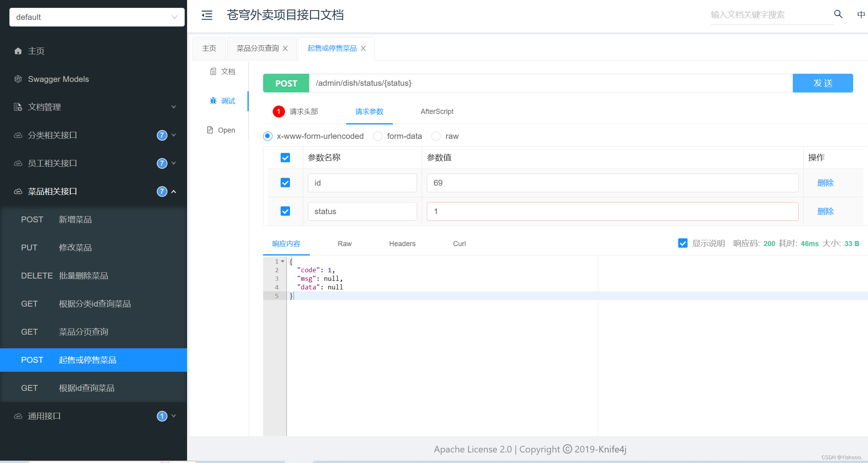Click the document icon beside 文档

pos(213,71)
